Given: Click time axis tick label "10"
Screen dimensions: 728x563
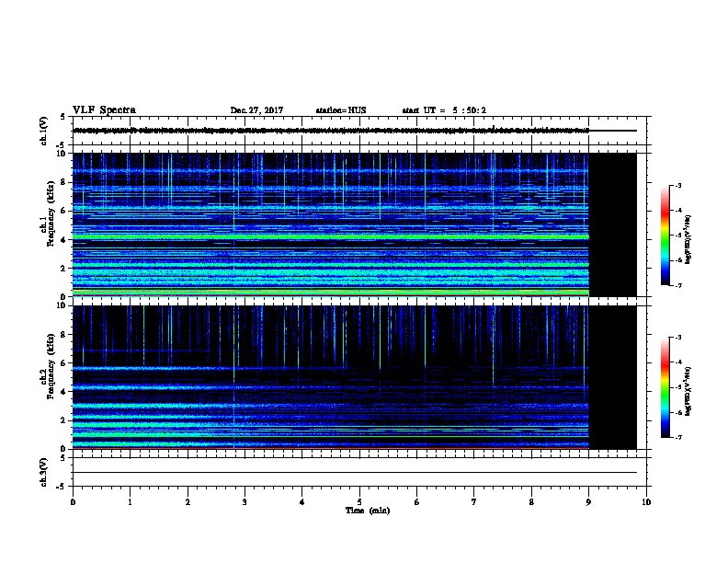Looking at the screenshot, I should pos(646,502).
